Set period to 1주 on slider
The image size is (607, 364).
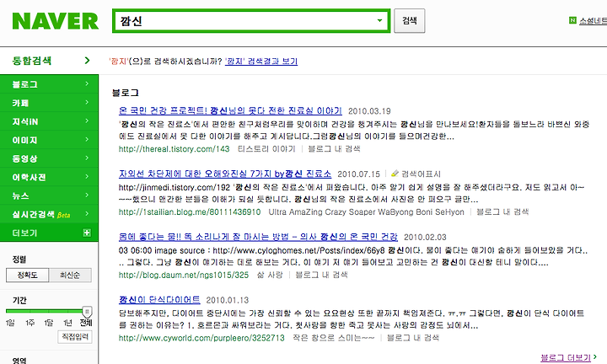[30, 323]
